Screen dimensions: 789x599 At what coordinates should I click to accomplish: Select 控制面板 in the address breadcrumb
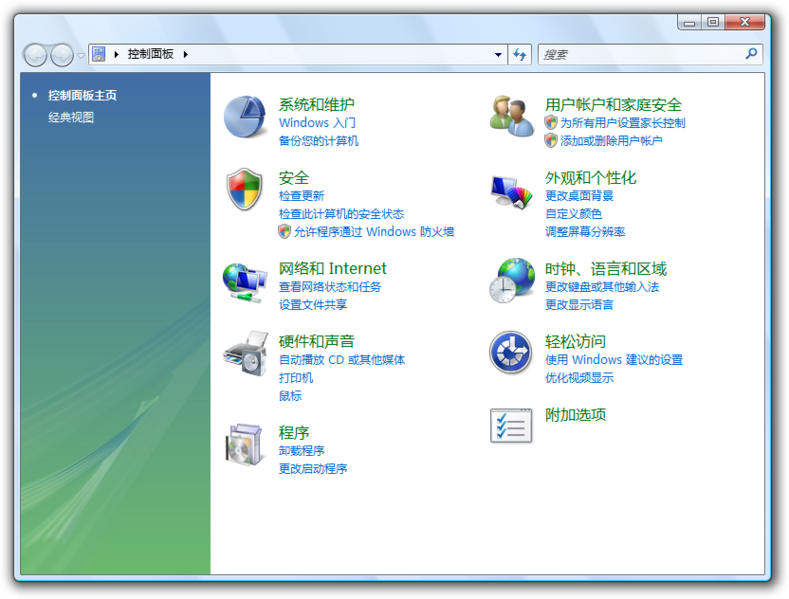click(x=150, y=54)
